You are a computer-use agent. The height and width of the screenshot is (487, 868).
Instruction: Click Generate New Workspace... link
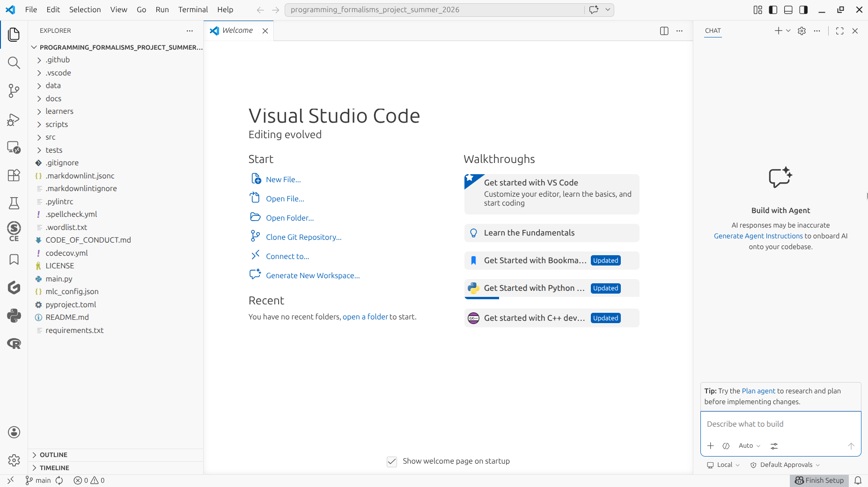(313, 276)
